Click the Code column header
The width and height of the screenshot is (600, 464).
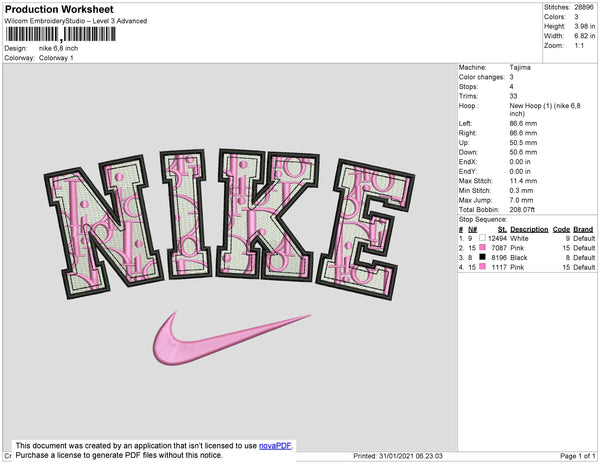pos(561,229)
